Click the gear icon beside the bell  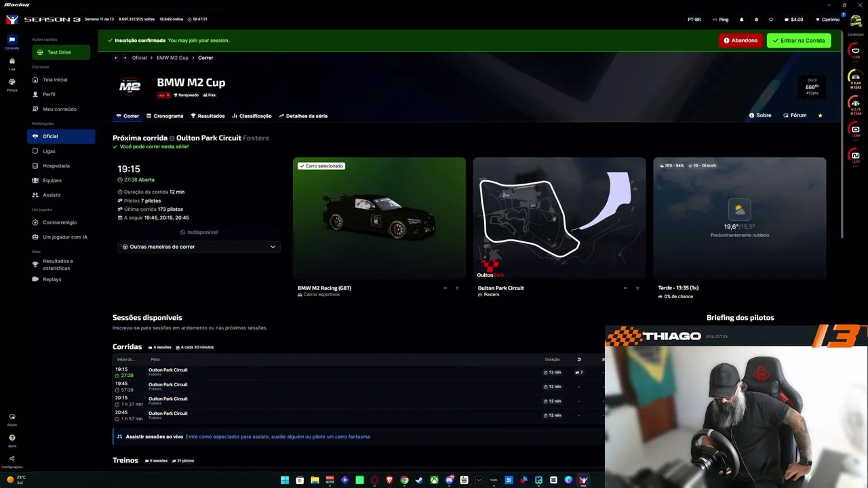tap(756, 20)
